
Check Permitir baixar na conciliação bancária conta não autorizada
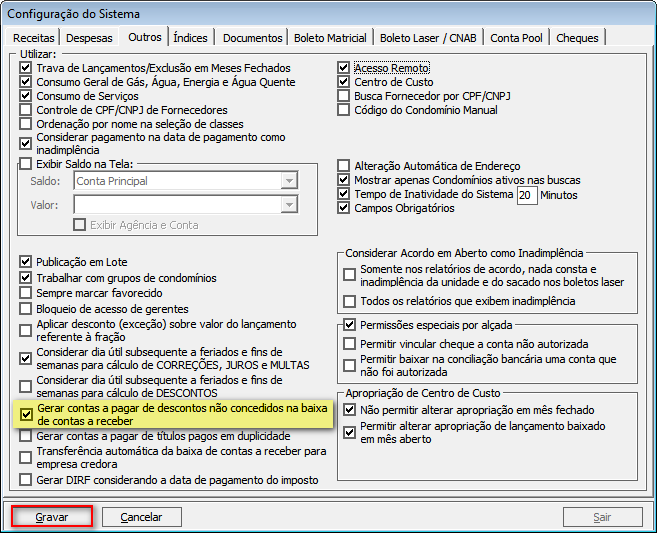(x=349, y=365)
